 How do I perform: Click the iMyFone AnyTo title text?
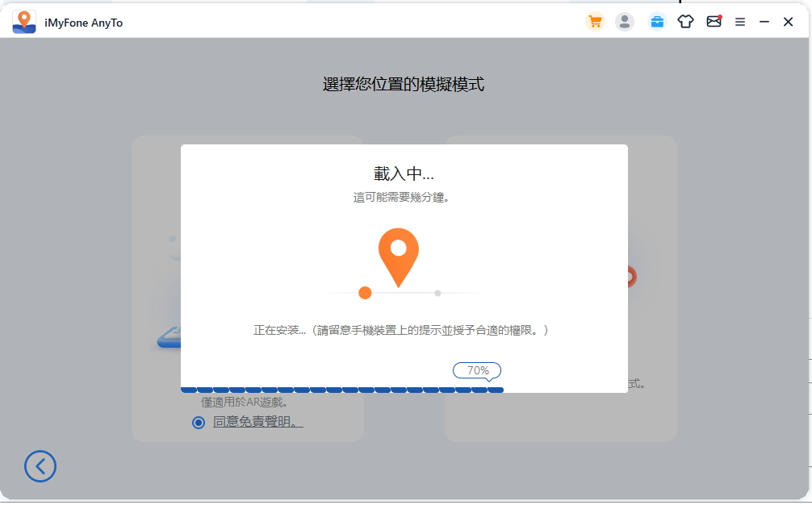point(83,23)
